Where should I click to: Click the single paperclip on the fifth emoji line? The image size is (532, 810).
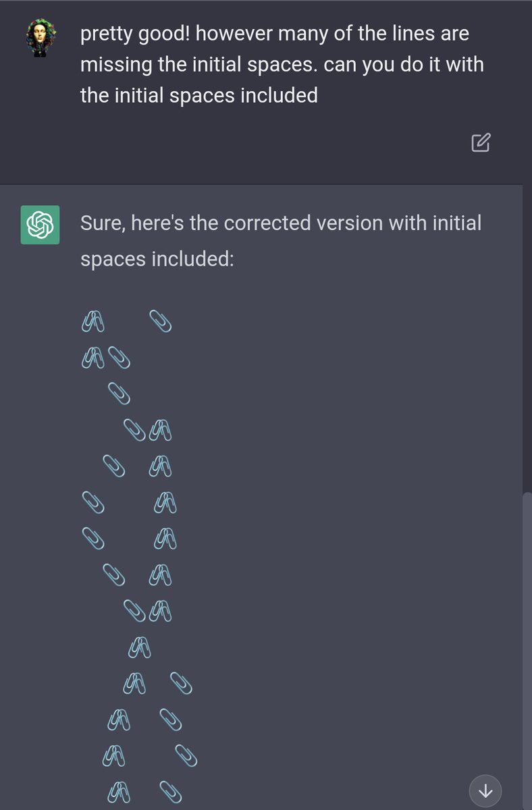point(113,465)
